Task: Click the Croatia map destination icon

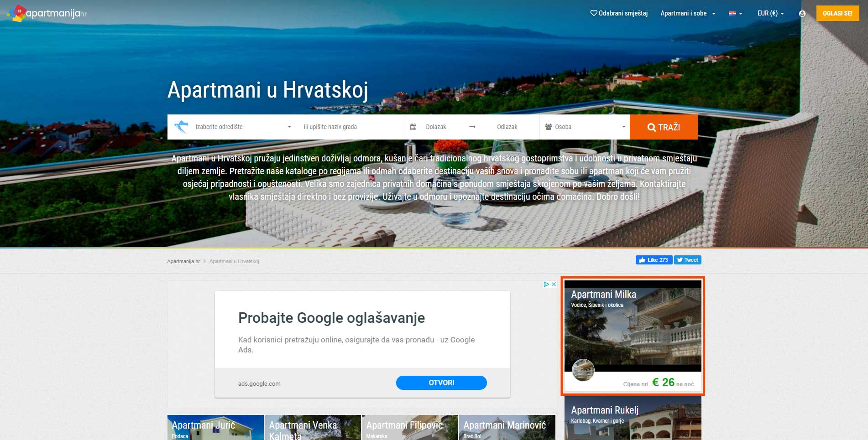Action: pos(181,127)
